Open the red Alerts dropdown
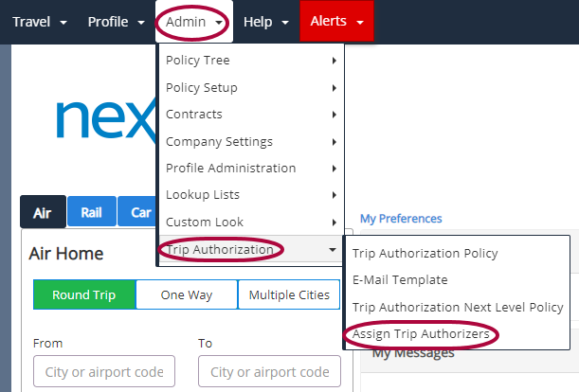The width and height of the screenshot is (579, 392). pos(336,21)
